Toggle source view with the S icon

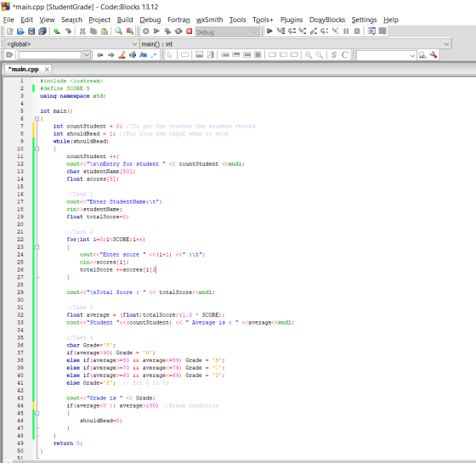pos(334,55)
